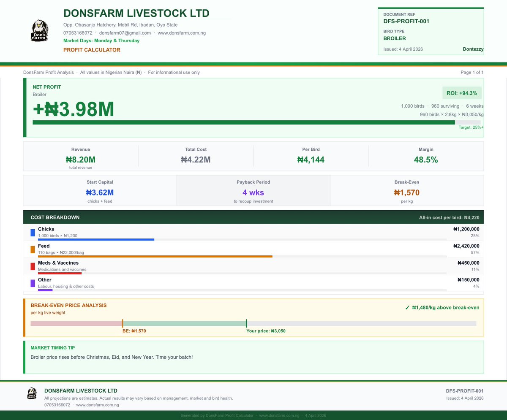Click phone number 07053166072 in header
Image resolution: width=507 pixels, height=420 pixels.
coord(78,33)
